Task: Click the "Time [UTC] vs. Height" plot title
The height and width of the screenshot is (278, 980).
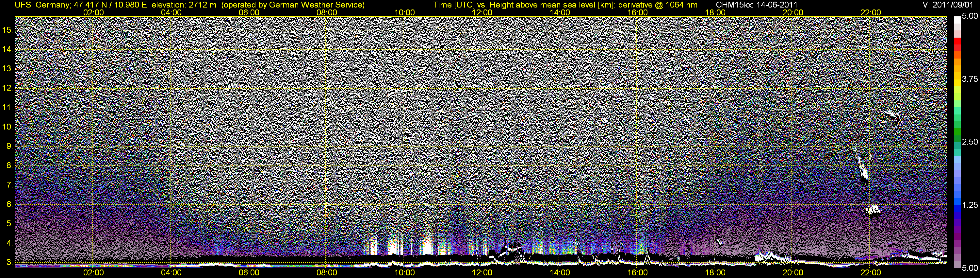Action: [x=565, y=5]
